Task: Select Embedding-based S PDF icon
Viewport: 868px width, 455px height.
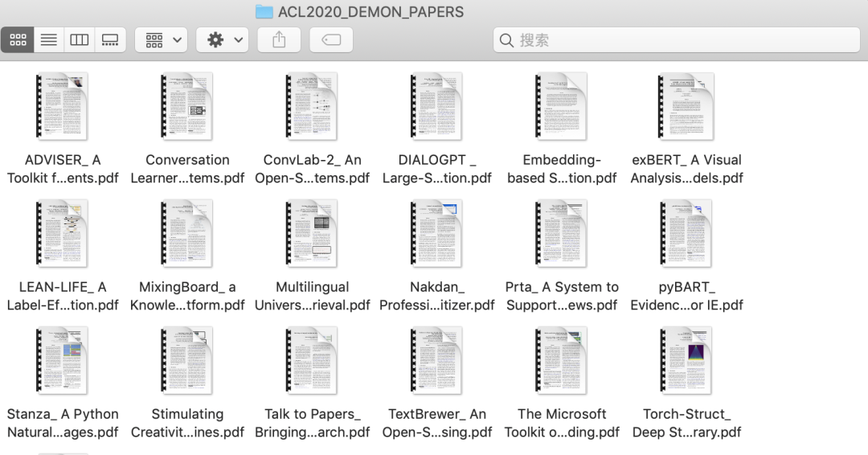Action: pyautogui.click(x=561, y=106)
